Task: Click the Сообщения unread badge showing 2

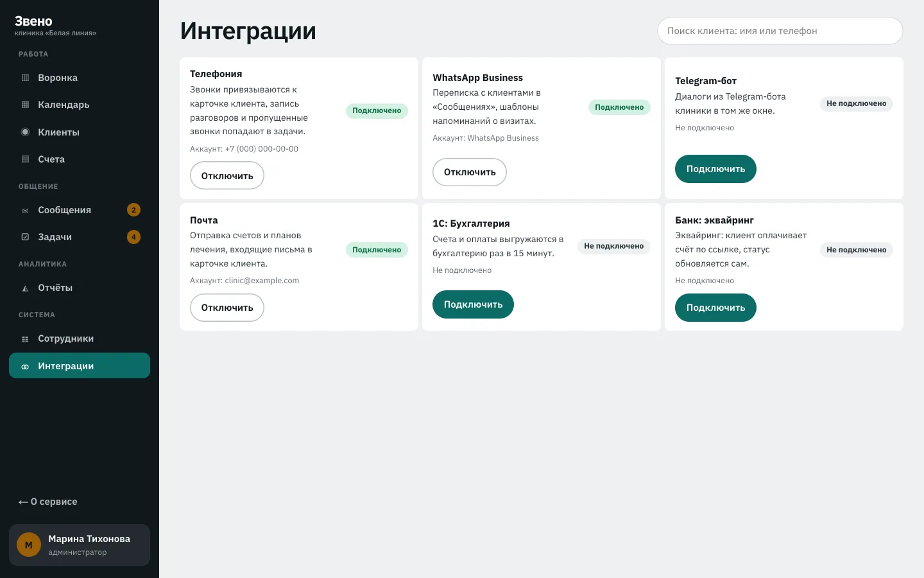Action: click(133, 210)
